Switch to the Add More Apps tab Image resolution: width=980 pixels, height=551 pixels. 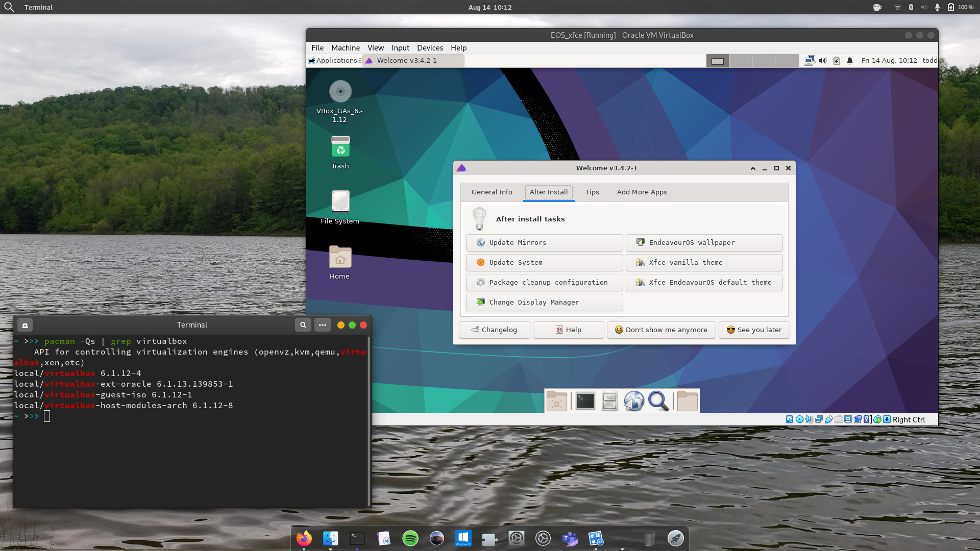[642, 192]
